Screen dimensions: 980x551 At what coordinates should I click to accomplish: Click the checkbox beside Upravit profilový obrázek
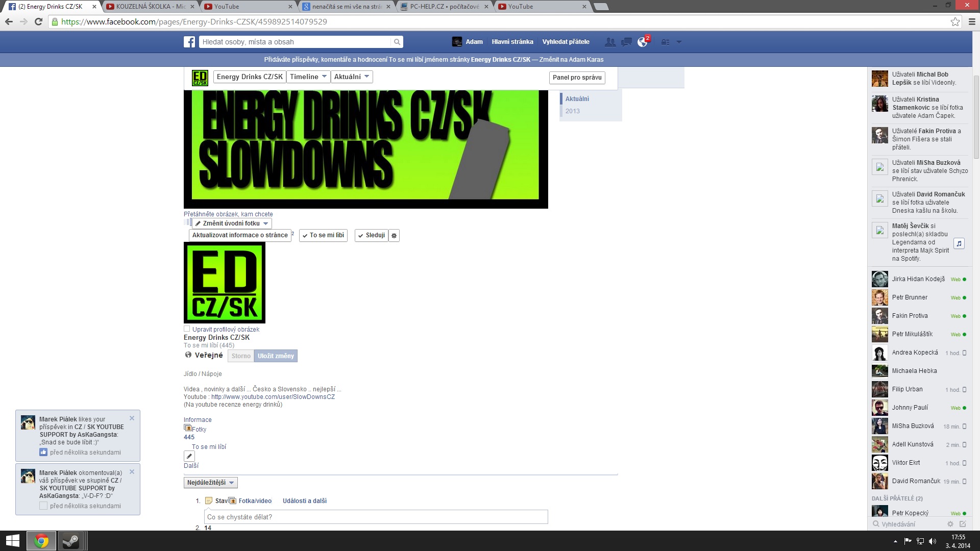(187, 329)
